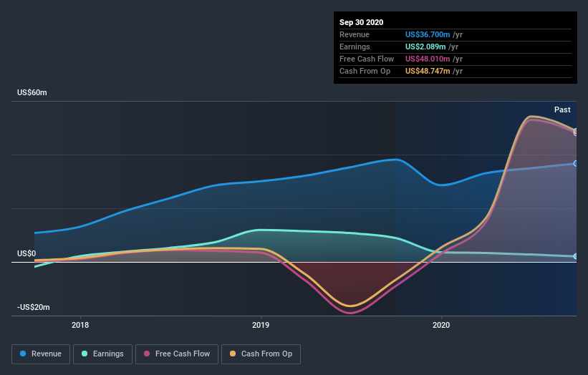The height and width of the screenshot is (375, 588).
Task: Click the Cash From Op label in tooltip
Action: click(365, 71)
